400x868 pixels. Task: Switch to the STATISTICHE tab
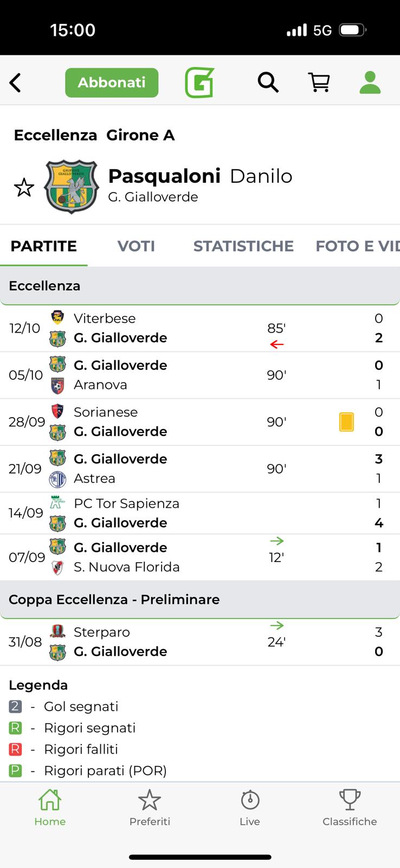[243, 246]
